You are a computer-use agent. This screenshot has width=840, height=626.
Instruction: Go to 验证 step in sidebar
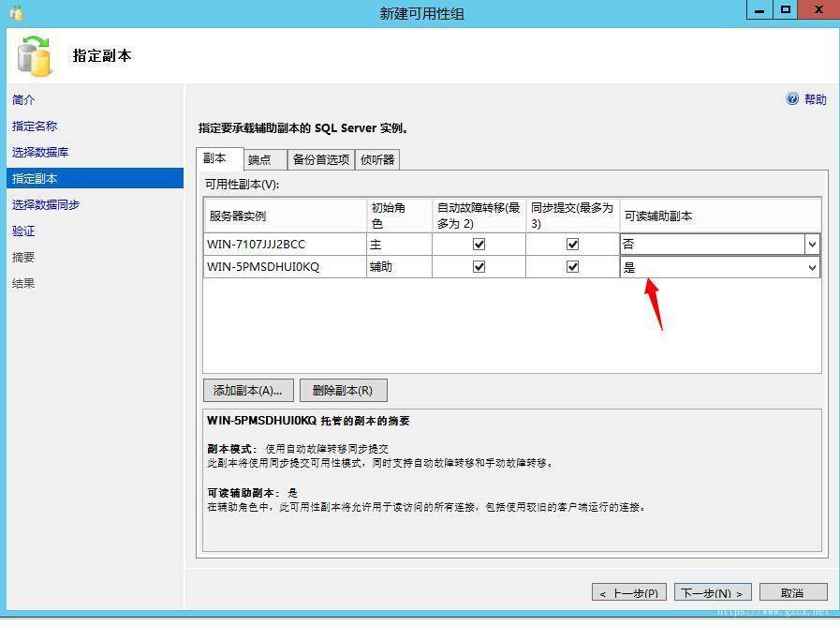click(23, 231)
